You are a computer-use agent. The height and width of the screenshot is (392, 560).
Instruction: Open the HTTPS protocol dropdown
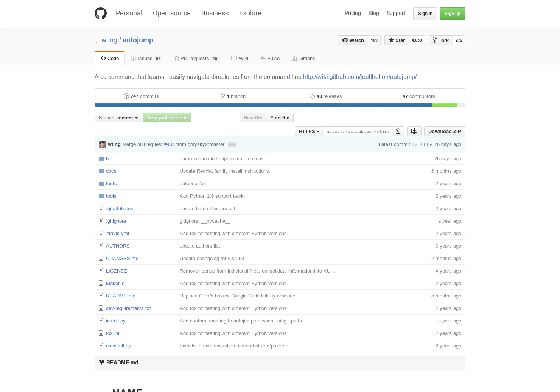coord(309,131)
